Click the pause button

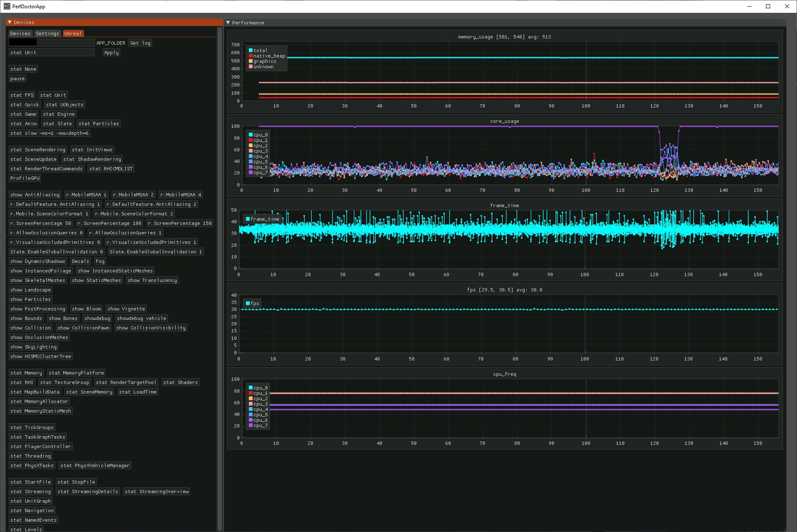(x=17, y=79)
